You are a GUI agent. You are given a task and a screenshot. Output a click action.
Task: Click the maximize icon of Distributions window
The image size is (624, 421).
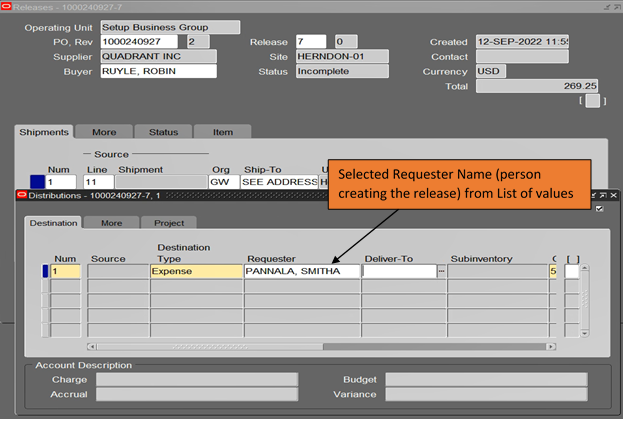[603, 195]
